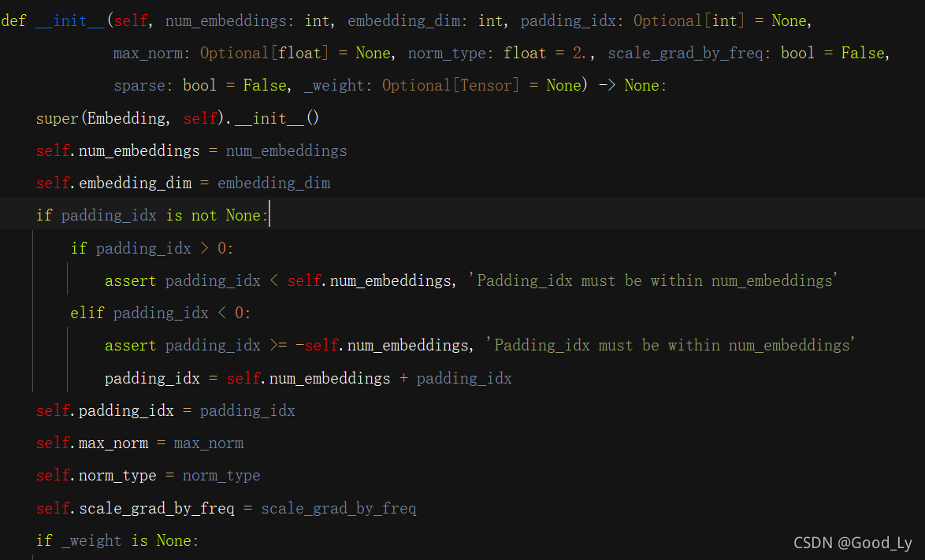Click the padding_idx reassignment inside the elif block

(x=307, y=377)
